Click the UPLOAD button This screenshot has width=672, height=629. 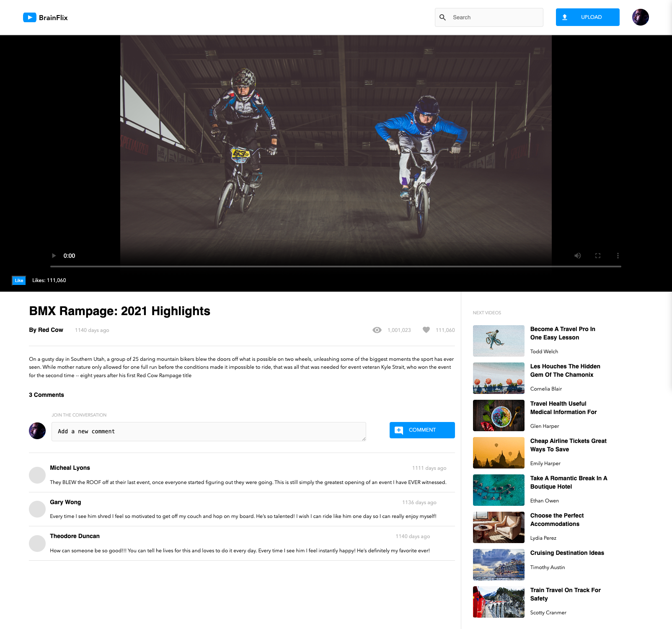pos(587,17)
